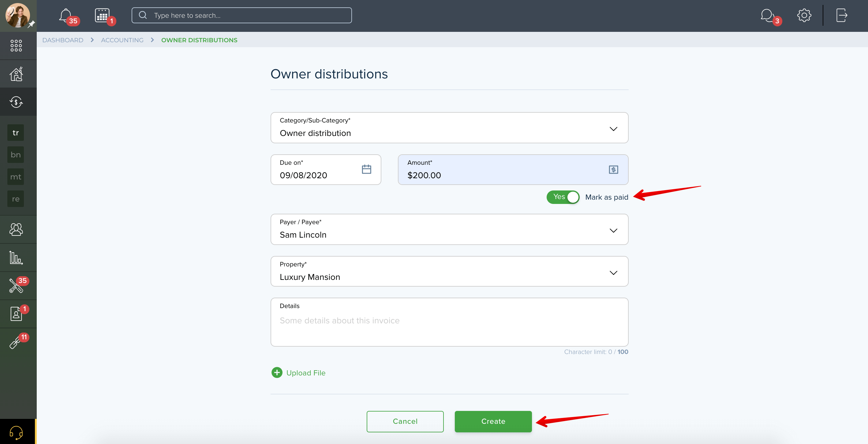Open the apps grid menu
The height and width of the screenshot is (444, 868).
16,46
